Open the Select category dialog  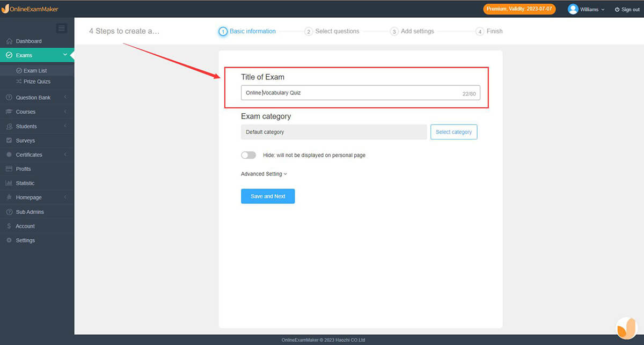click(x=453, y=131)
